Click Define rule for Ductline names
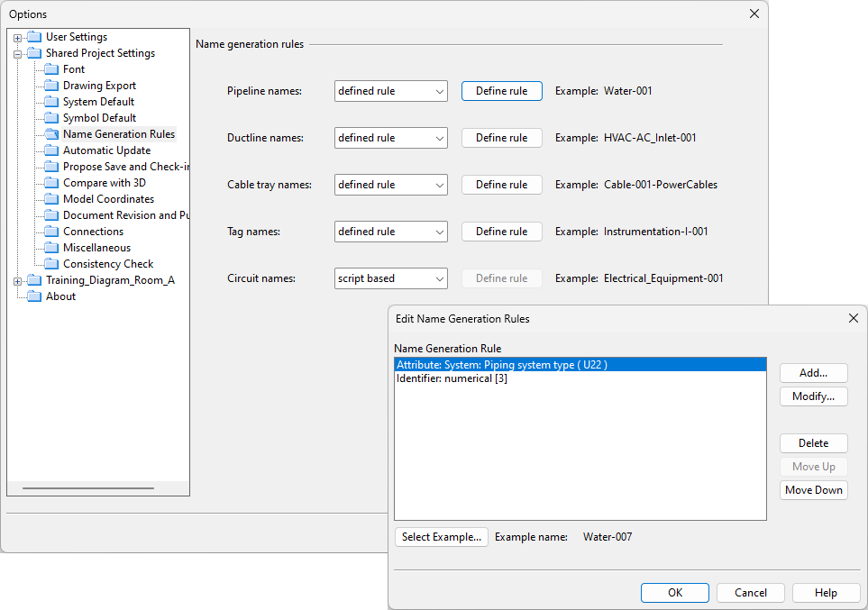This screenshot has width=868, height=610. tap(501, 138)
